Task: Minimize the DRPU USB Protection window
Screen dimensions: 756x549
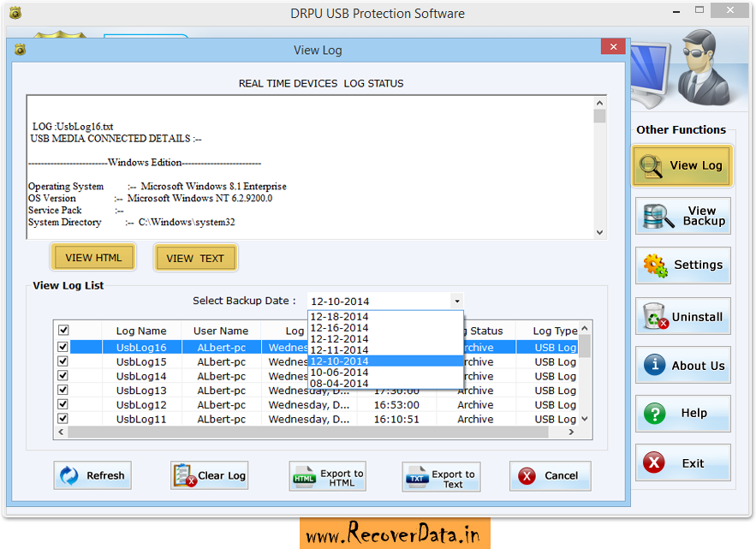Action: click(676, 10)
